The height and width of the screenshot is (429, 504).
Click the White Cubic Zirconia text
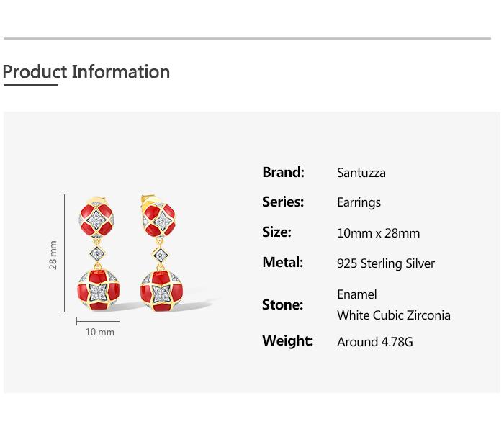[394, 315]
